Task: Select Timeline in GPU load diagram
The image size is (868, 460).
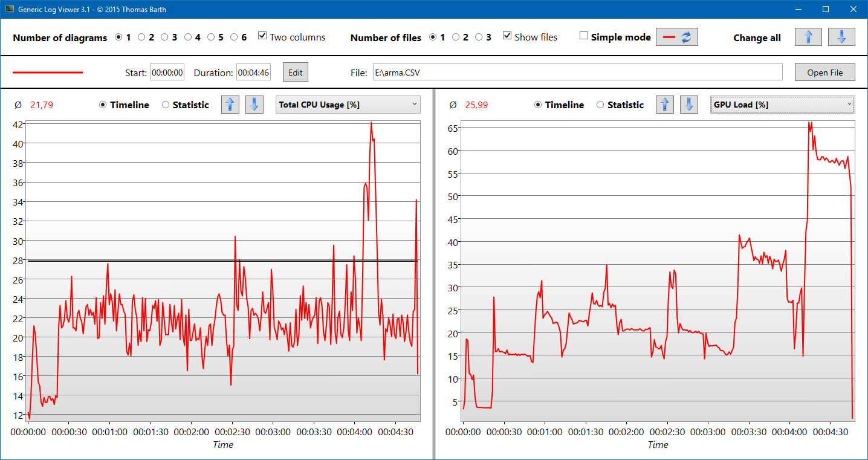Action: (x=538, y=105)
